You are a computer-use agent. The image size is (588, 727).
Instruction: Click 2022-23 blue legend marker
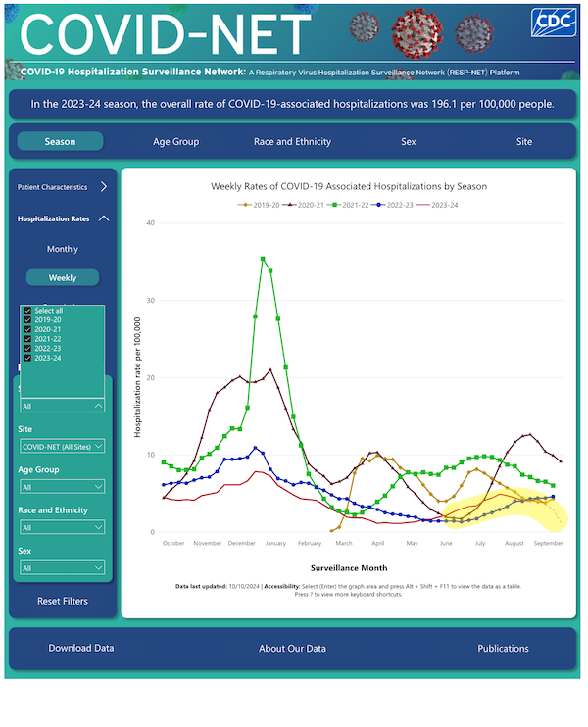point(378,205)
